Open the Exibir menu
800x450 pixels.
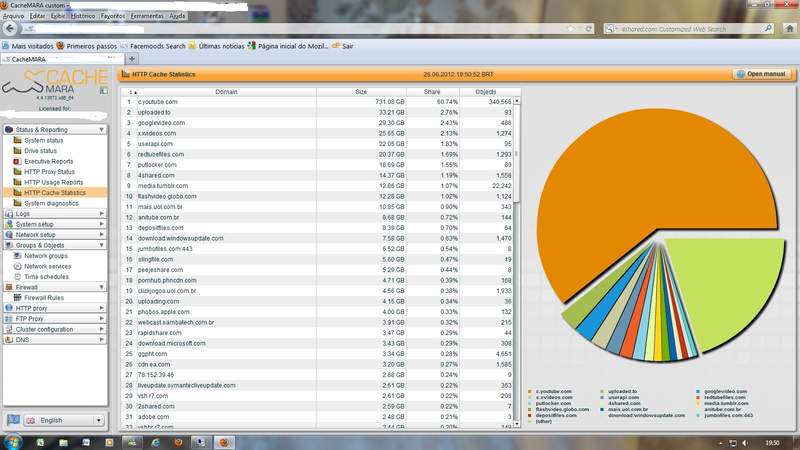pyautogui.click(x=58, y=16)
